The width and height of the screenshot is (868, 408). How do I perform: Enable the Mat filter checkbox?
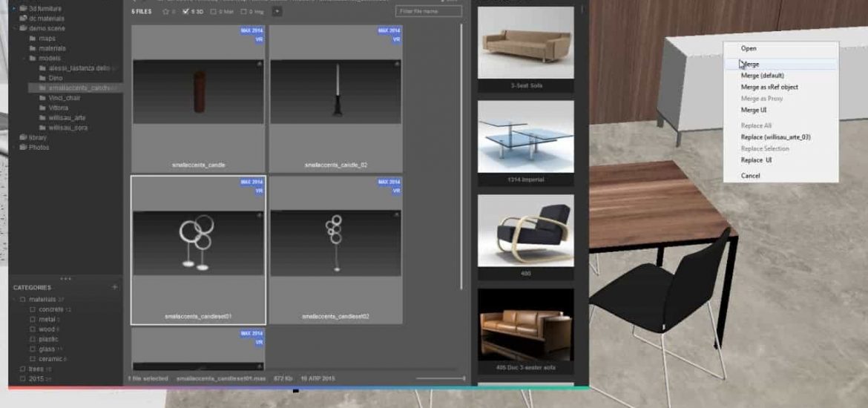coord(214,12)
